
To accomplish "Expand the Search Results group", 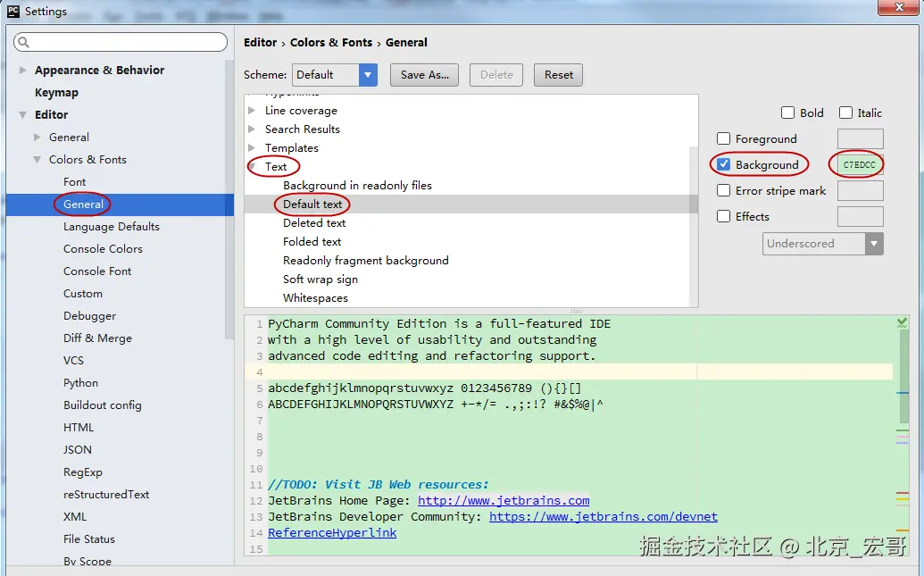I will (x=252, y=129).
